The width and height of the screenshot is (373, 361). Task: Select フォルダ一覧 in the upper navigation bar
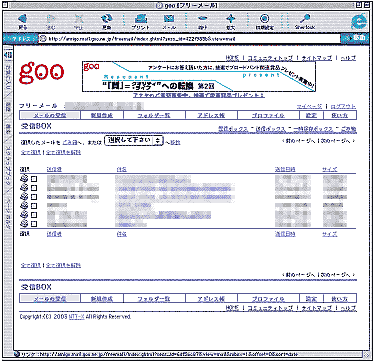coord(154,115)
